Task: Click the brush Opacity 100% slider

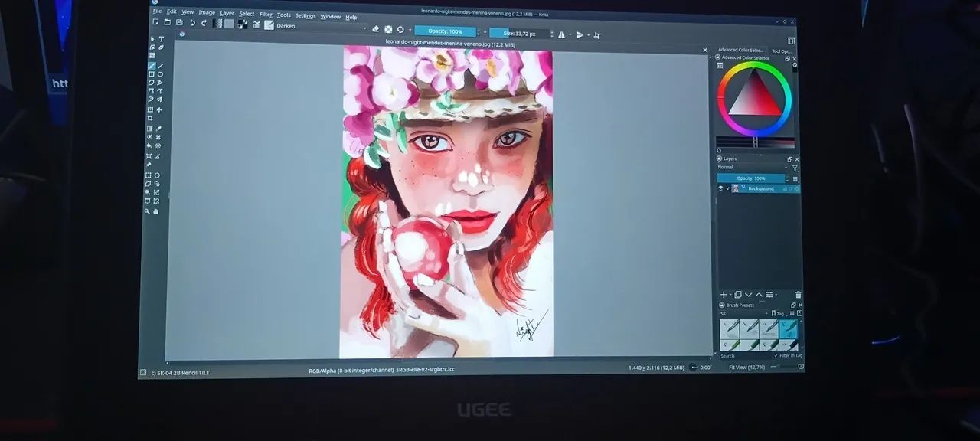Action: tap(445, 31)
